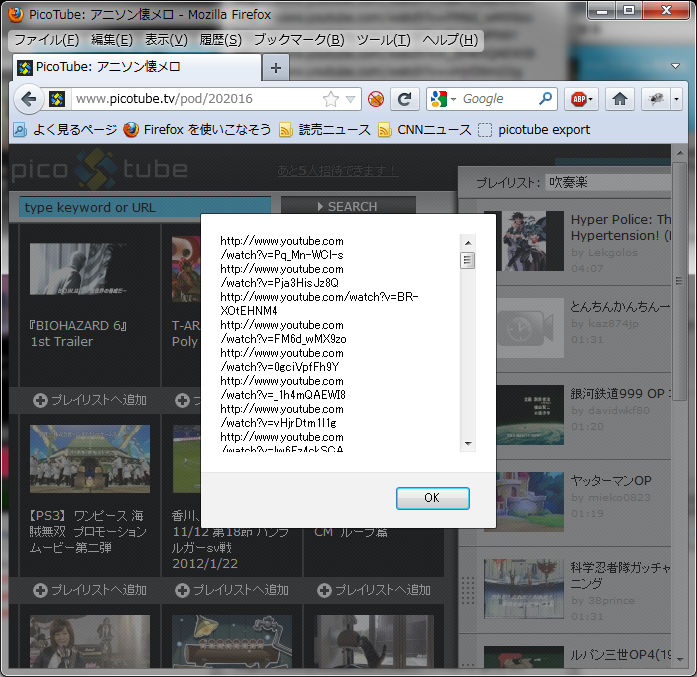Click the T-AR Poly video title
Viewport: 697px width, 677px height.
click(x=186, y=333)
